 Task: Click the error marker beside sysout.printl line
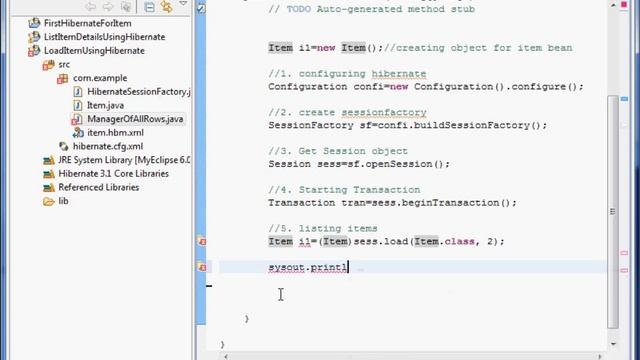(202, 267)
